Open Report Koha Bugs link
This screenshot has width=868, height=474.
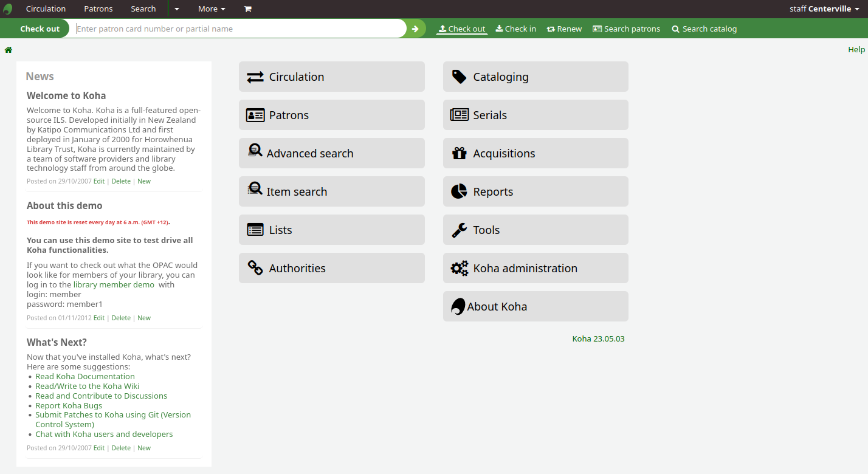69,405
